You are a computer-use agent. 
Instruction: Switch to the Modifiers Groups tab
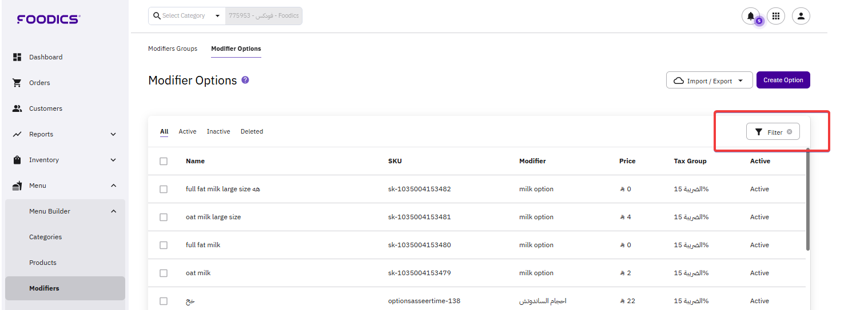(173, 49)
